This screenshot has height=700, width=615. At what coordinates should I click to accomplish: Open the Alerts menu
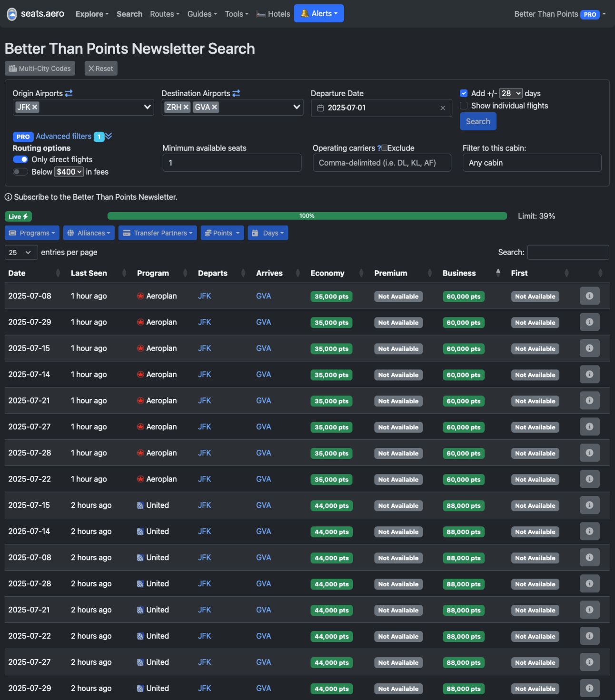click(319, 13)
